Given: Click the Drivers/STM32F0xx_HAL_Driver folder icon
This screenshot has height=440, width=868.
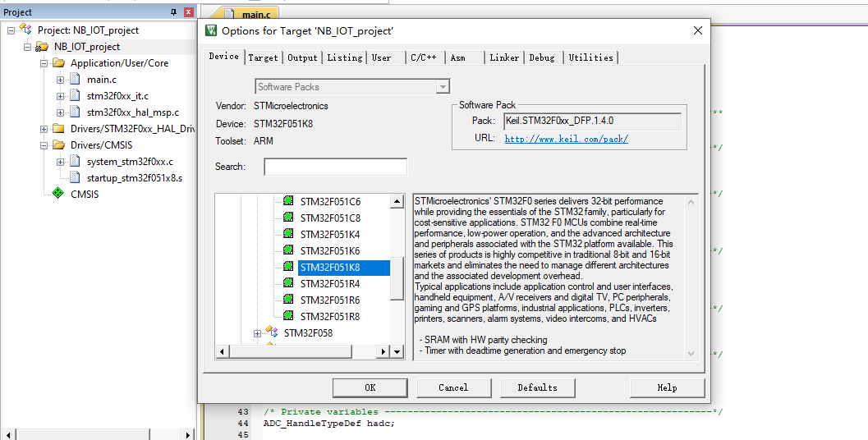Looking at the screenshot, I should point(58,128).
